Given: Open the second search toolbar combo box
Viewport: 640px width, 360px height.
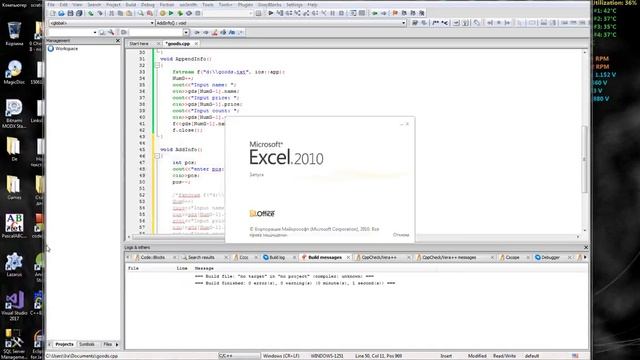Looking at the screenshot, I should click(159, 32).
